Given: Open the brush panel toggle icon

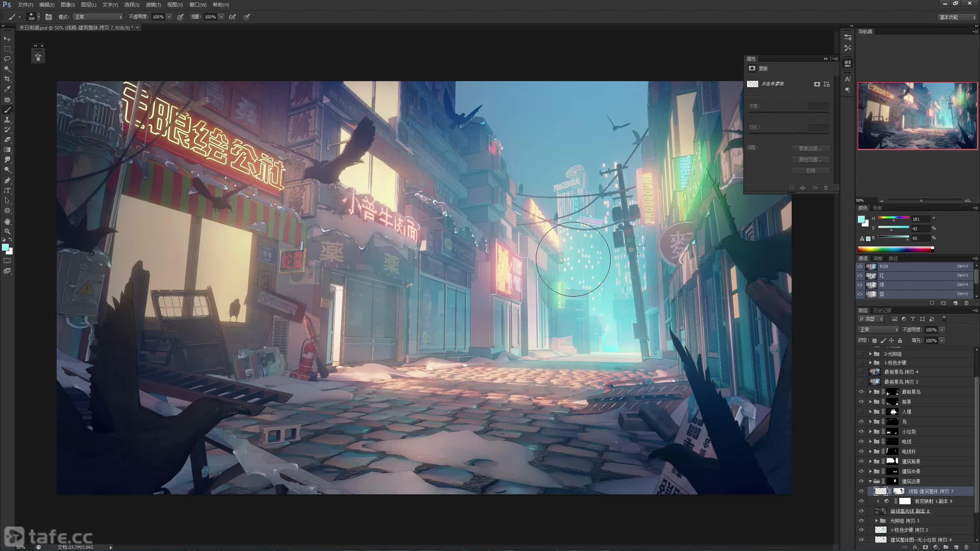Looking at the screenshot, I should click(49, 17).
